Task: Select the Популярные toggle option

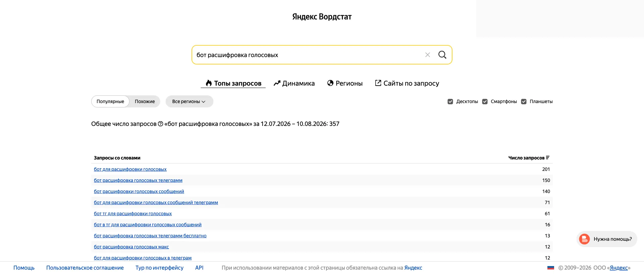Action: coord(110,101)
